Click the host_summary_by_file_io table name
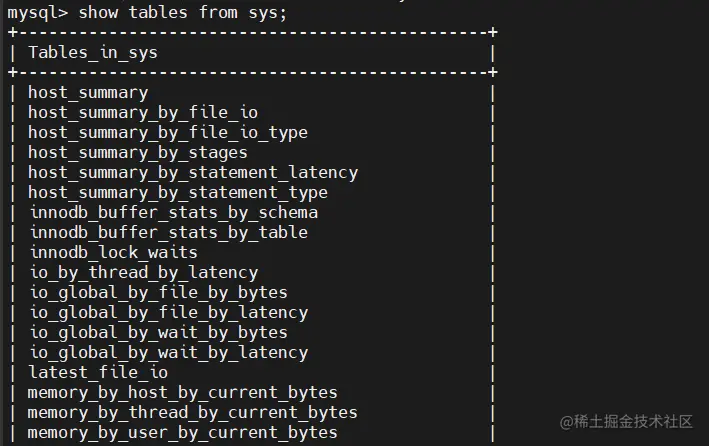This screenshot has height=446, width=709. click(142, 112)
